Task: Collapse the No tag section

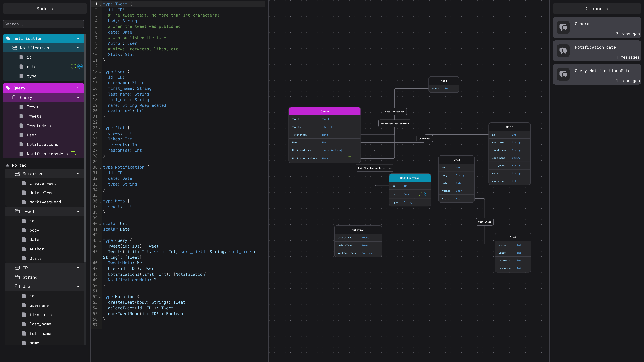Action: pos(78,165)
